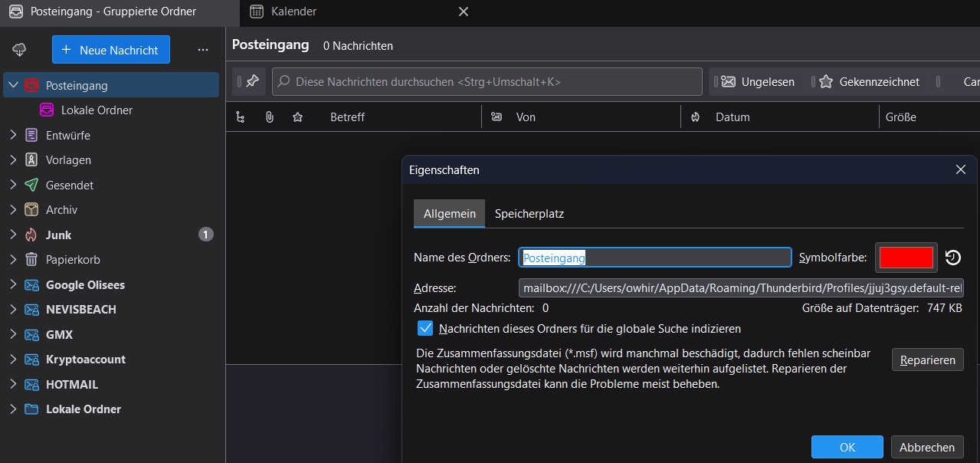This screenshot has height=463, width=980.
Task: Click the Junk folder flame icon
Action: pyautogui.click(x=31, y=235)
